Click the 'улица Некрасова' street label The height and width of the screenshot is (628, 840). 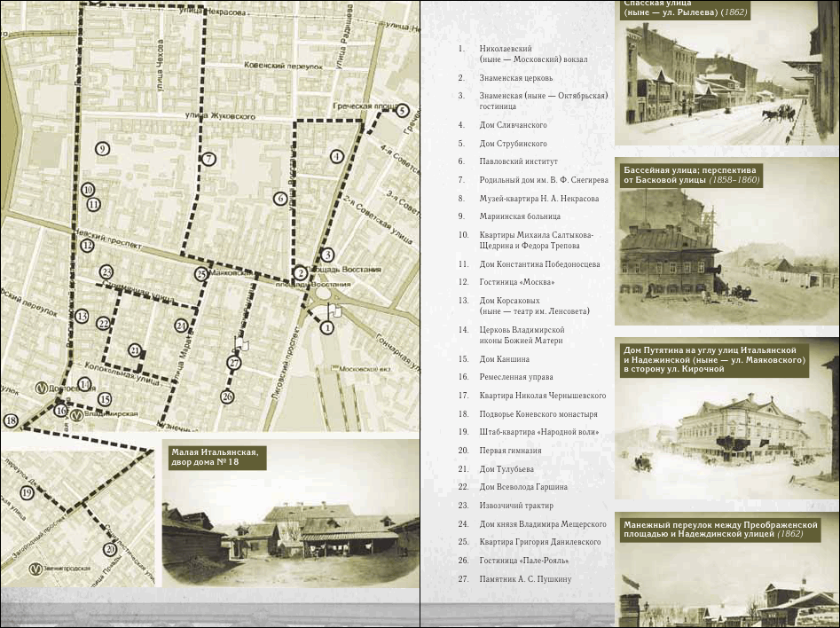tap(213, 12)
